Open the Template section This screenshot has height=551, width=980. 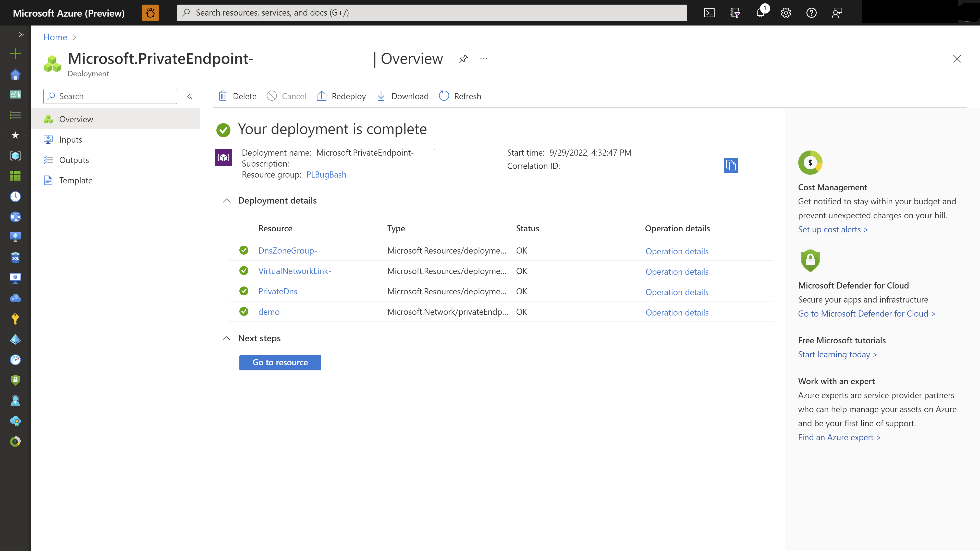[x=76, y=180]
